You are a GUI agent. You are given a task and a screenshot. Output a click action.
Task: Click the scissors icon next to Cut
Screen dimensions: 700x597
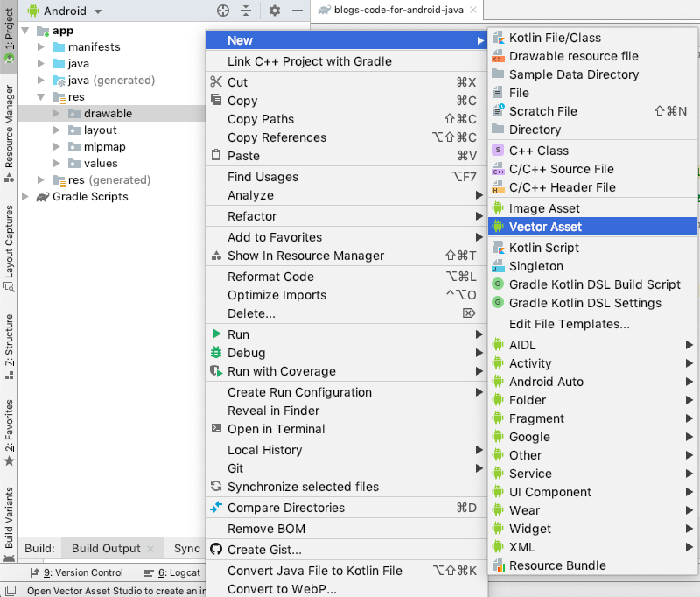tap(216, 81)
